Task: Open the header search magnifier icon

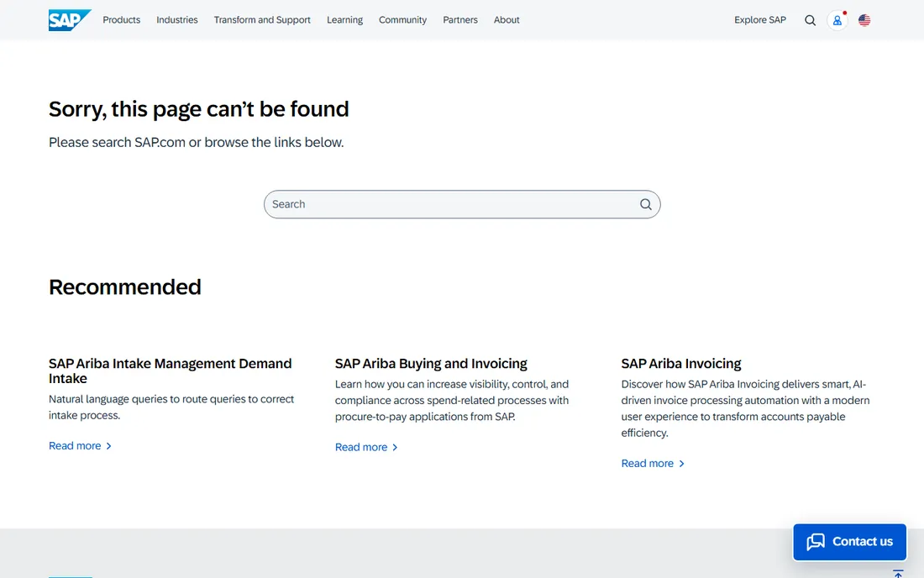Action: [811, 20]
